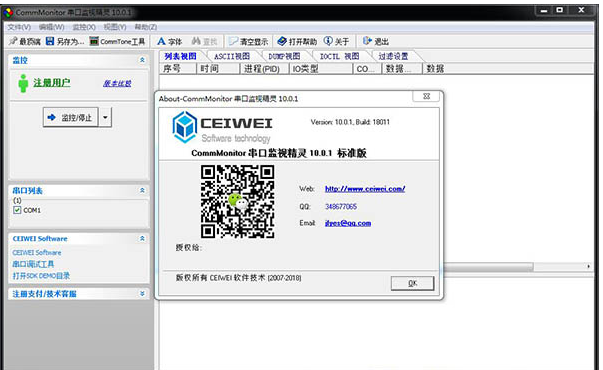Click the clear display toolbar icon
This screenshot has width=603, height=370.
[233, 41]
